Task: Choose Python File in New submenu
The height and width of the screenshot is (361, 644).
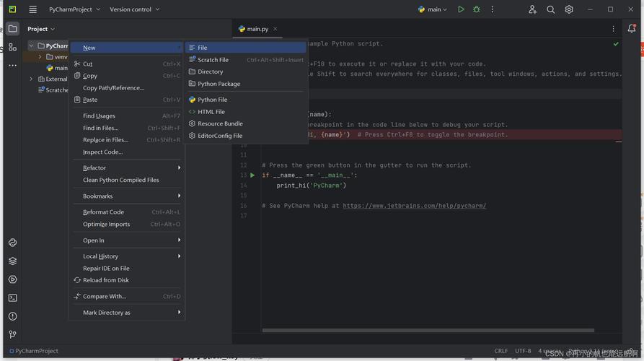Action: 246,100
